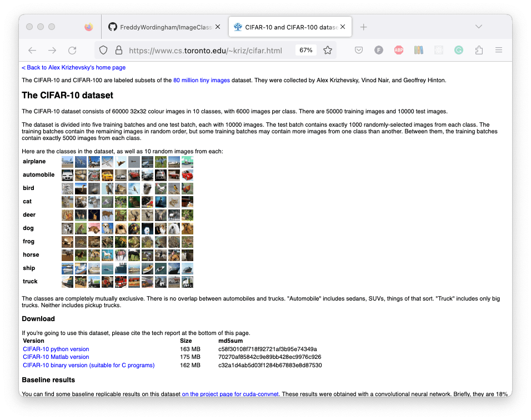Viewport: 531px width, 420px height.
Task: Show site security info via padlock
Action: pos(119,51)
